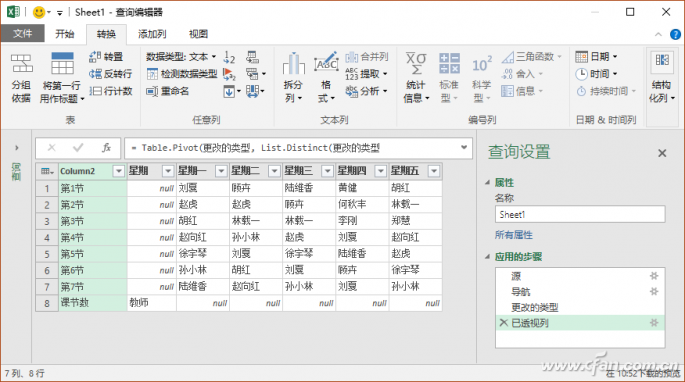Close the 查询设置 pane
The height and width of the screenshot is (382, 685).
(x=662, y=153)
